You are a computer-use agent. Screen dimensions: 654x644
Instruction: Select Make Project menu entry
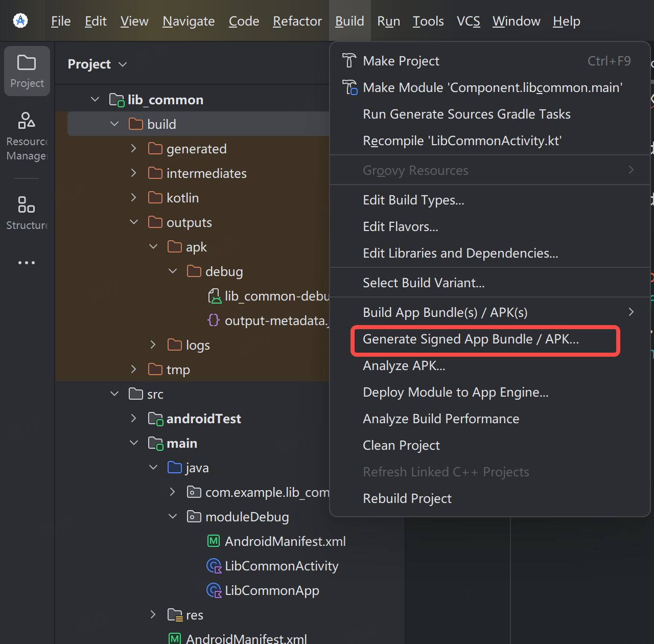pos(490,61)
